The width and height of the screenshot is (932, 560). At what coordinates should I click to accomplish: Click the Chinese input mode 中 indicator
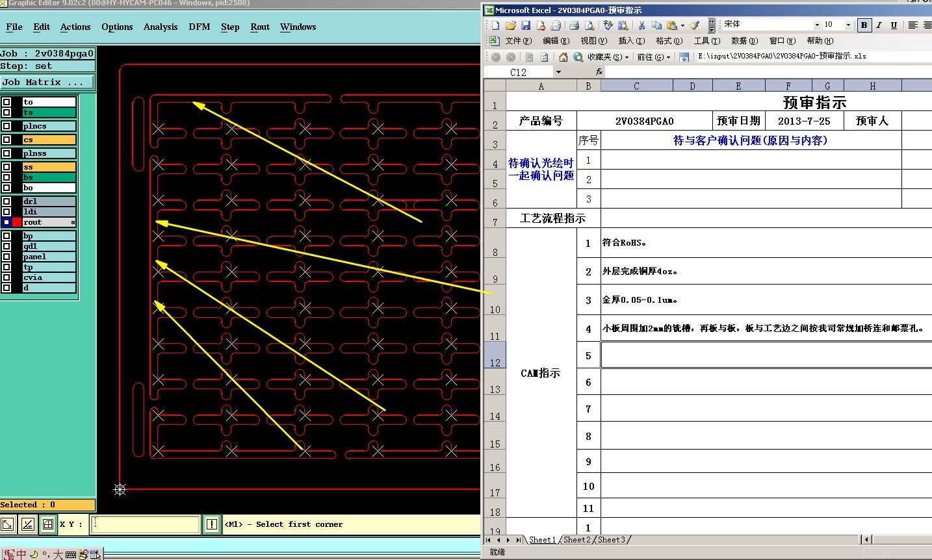pyautogui.click(x=21, y=554)
